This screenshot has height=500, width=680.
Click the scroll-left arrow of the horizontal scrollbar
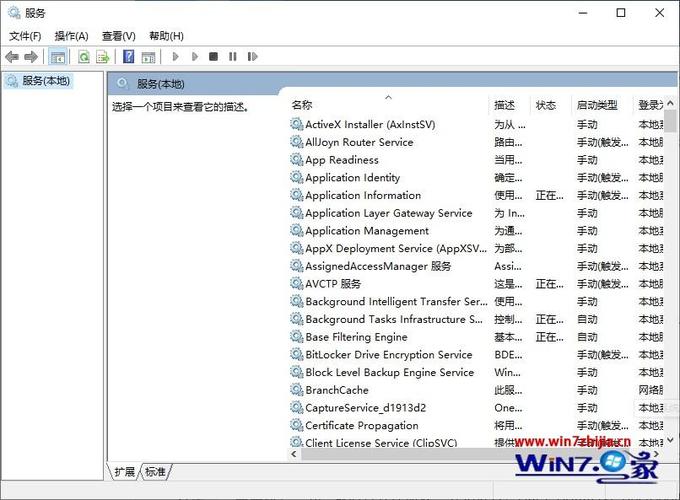pyautogui.click(x=294, y=454)
